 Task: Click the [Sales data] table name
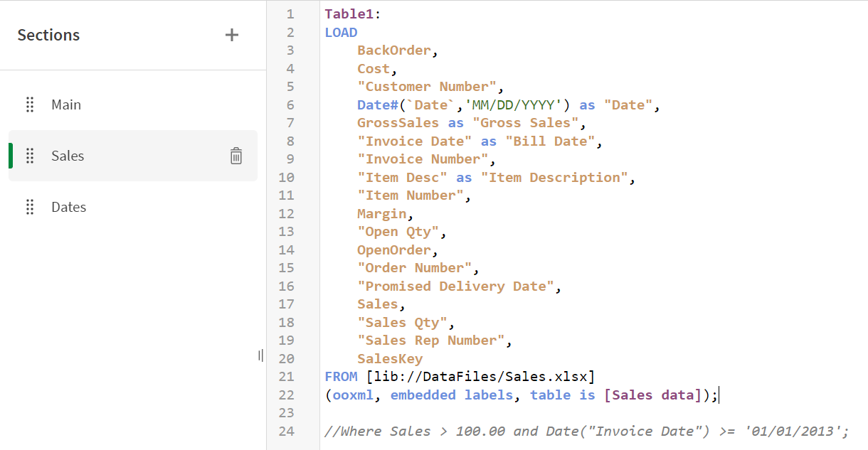pyautogui.click(x=653, y=395)
